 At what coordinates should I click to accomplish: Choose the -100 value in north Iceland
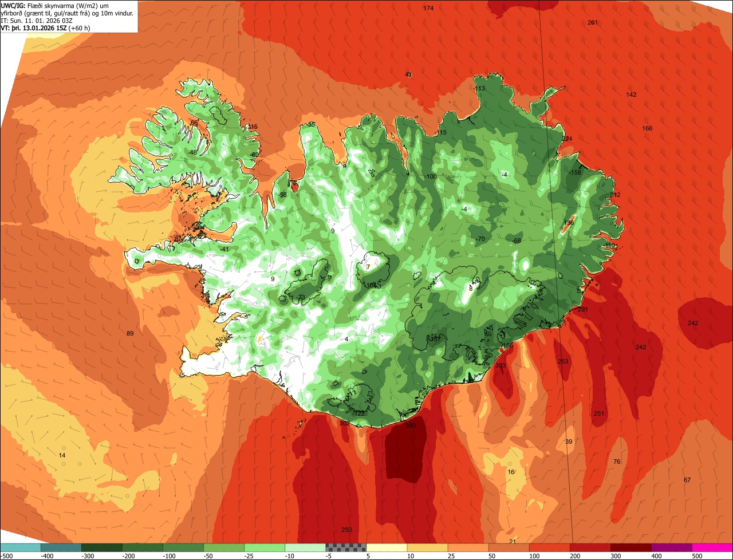[431, 176]
